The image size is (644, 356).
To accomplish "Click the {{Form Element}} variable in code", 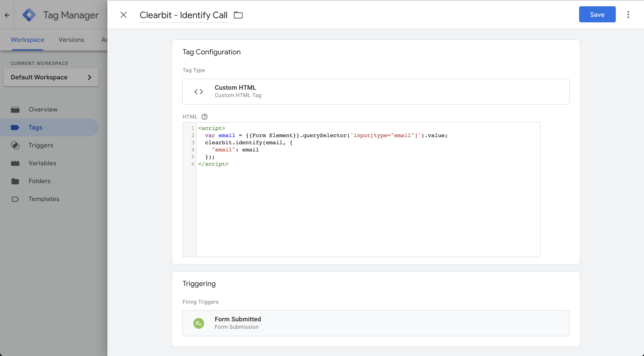I will coord(272,136).
